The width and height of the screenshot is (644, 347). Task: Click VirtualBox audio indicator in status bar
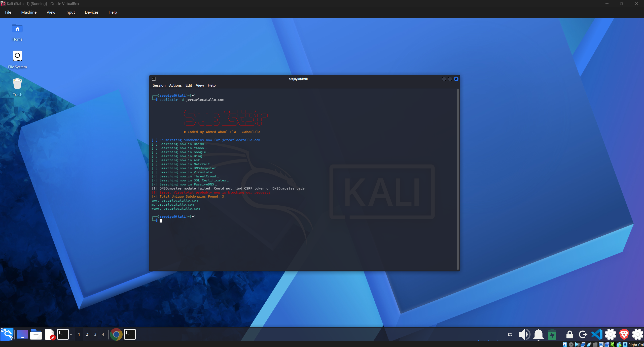[x=577, y=344]
